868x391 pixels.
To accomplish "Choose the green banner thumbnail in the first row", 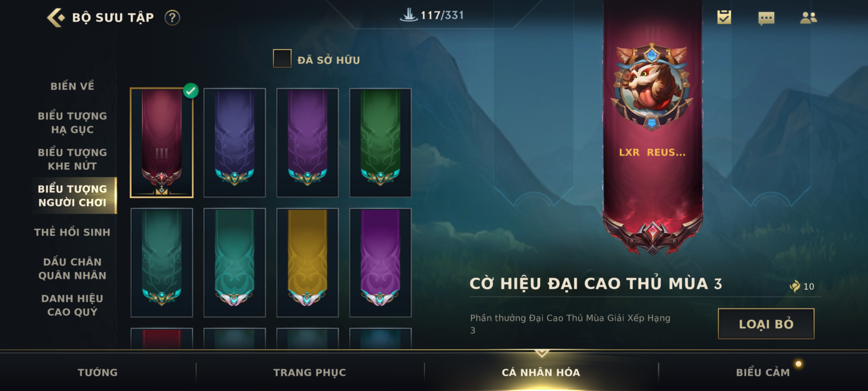I will click(380, 142).
